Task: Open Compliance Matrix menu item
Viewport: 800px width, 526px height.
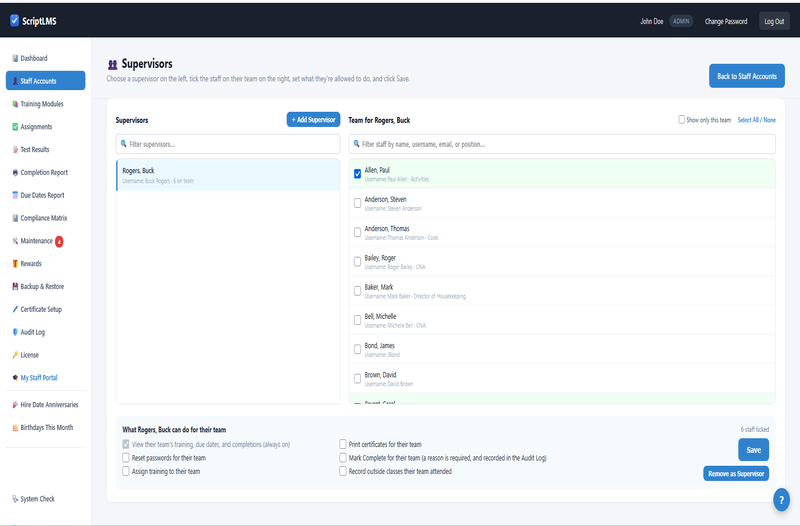Action: pyautogui.click(x=43, y=218)
